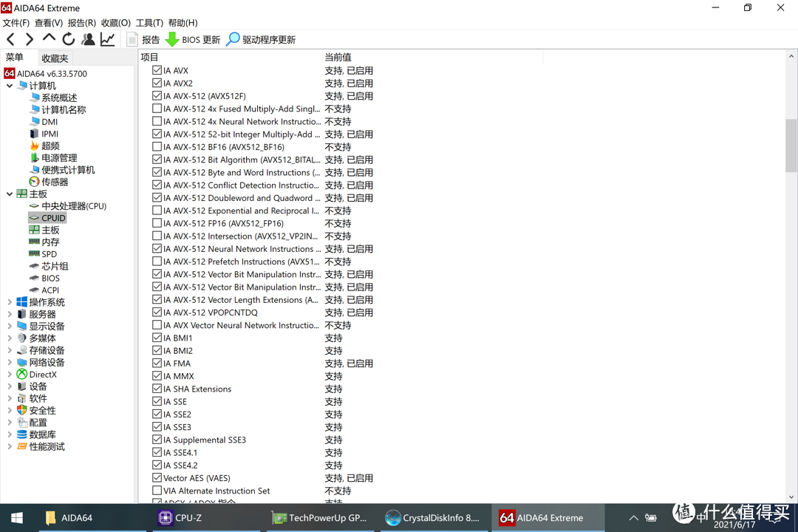
Task: Expand the 服务器 tree node
Action: pyautogui.click(x=10, y=314)
